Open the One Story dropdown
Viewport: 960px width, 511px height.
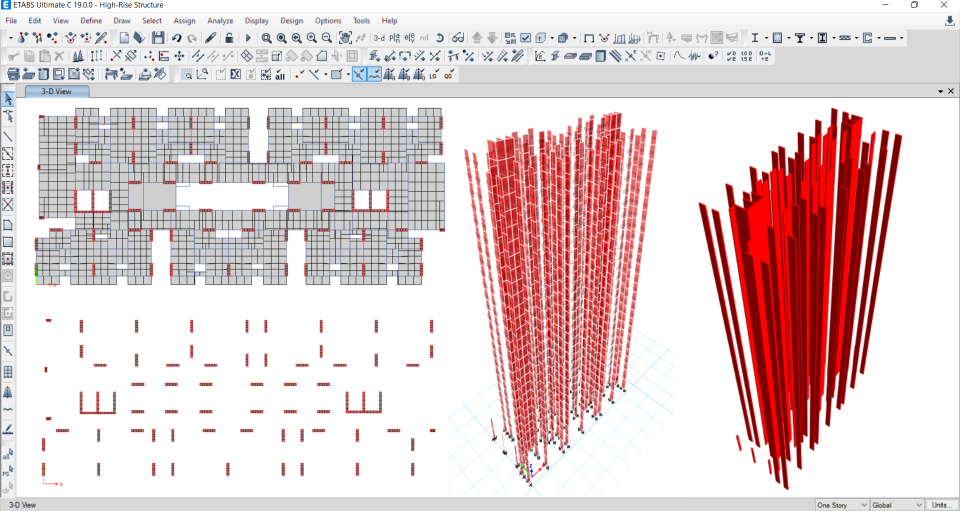[841, 505]
